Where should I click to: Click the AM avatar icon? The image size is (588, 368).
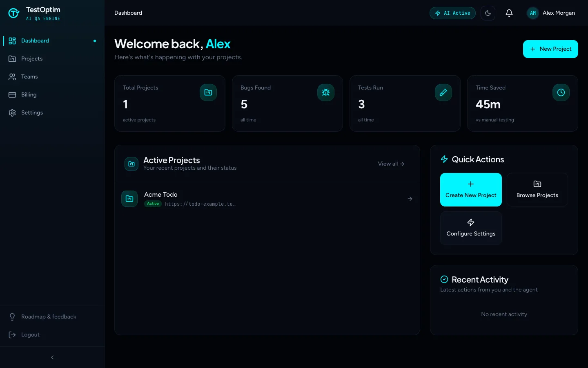[533, 13]
